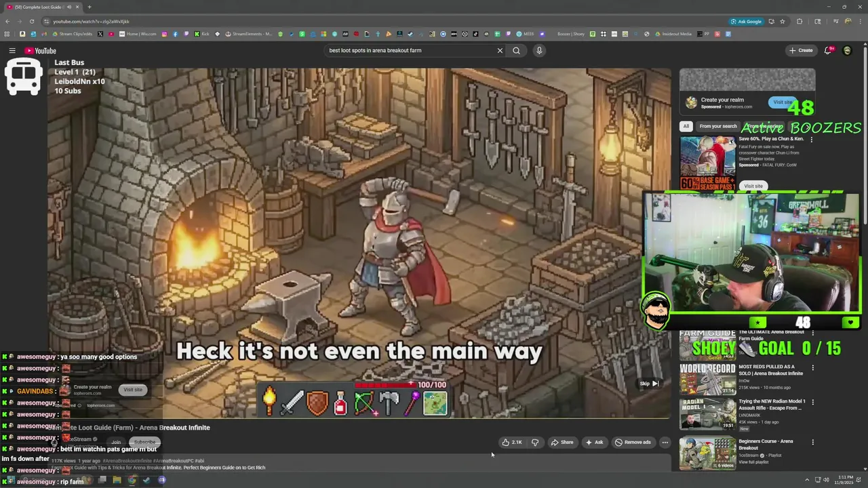
Task: Play MOST REDS PULLED AS A SOLO video
Action: 772,370
